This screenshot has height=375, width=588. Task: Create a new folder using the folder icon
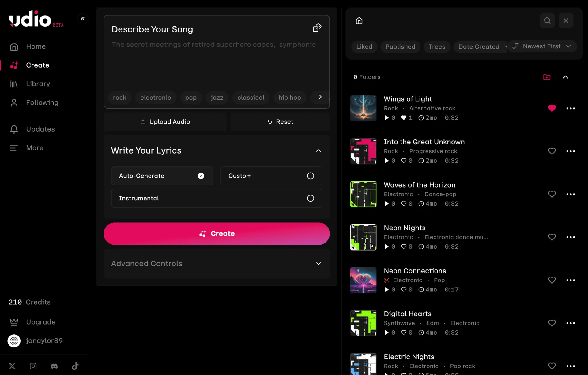[x=547, y=77]
